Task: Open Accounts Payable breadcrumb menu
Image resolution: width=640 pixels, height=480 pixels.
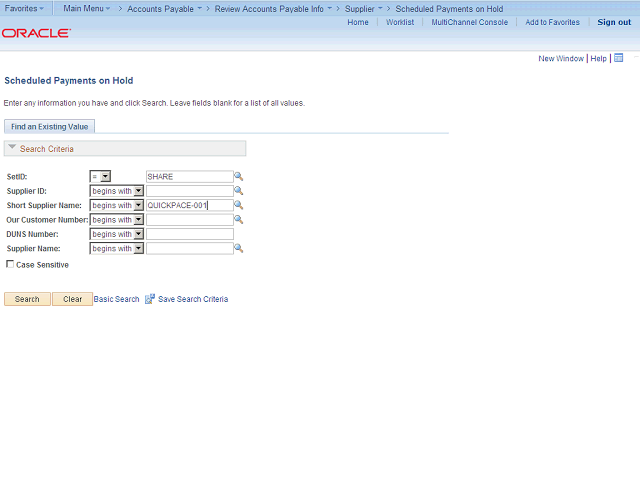Action: click(x=164, y=9)
